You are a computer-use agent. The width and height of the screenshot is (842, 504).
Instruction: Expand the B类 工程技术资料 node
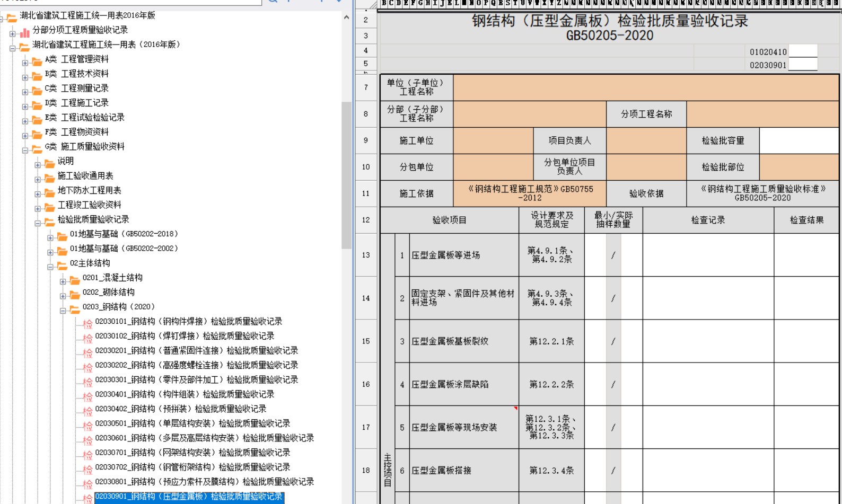[25, 77]
